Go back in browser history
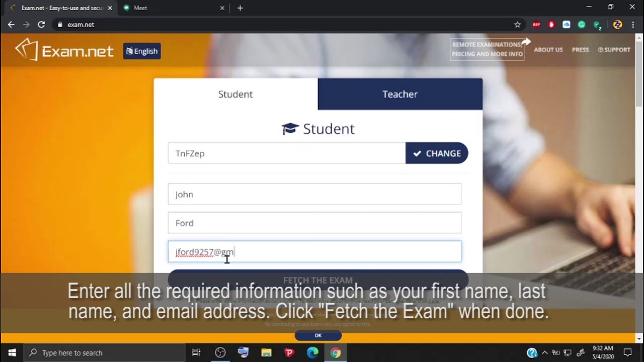Image resolution: width=644 pixels, height=362 pixels. (11, 24)
